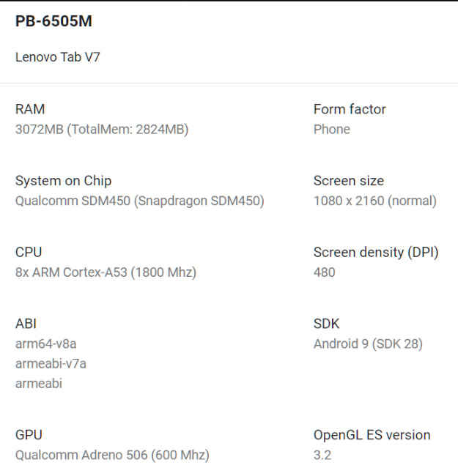Click the System on Chip label
Image resolution: width=458 pixels, height=476 pixels.
(x=64, y=181)
